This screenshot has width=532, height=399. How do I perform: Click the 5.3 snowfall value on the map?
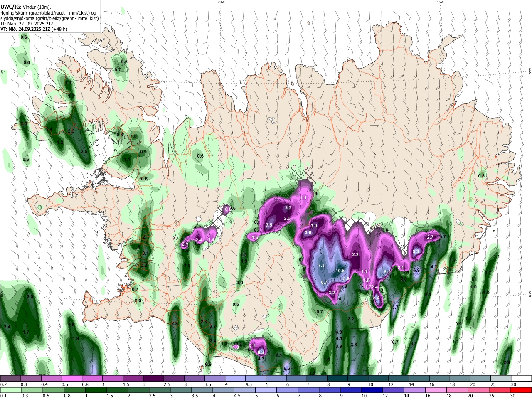[416, 251]
